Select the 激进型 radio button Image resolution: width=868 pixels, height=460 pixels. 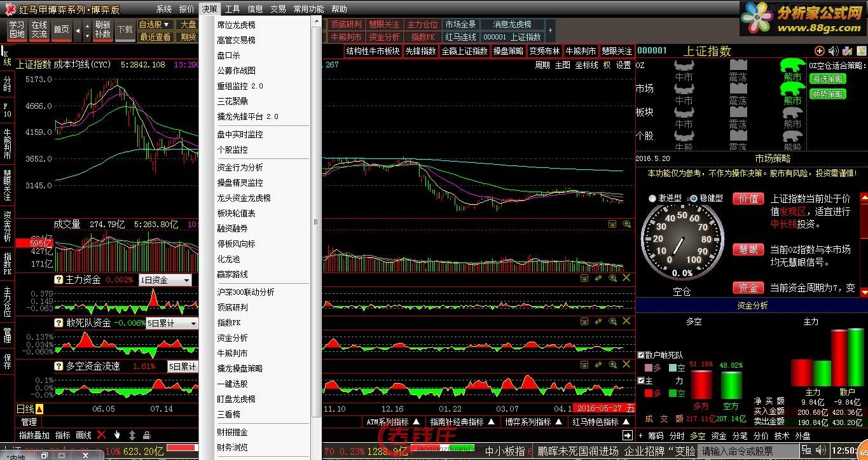(652, 199)
